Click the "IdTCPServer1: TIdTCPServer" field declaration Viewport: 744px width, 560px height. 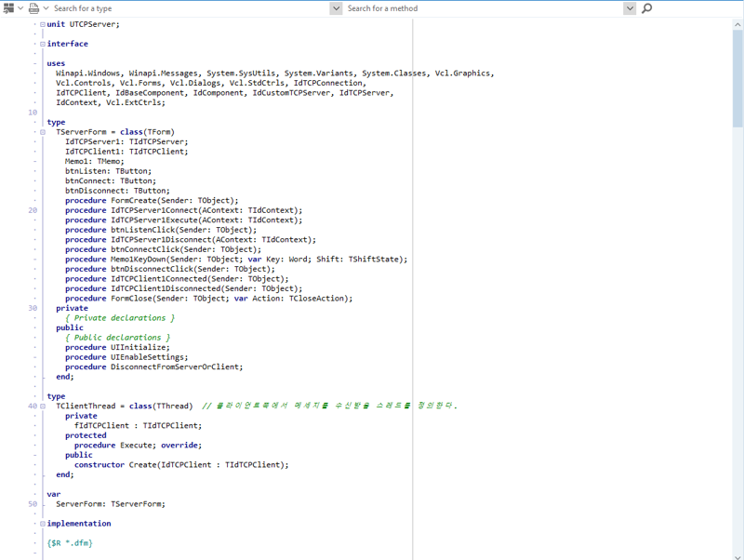point(126,142)
